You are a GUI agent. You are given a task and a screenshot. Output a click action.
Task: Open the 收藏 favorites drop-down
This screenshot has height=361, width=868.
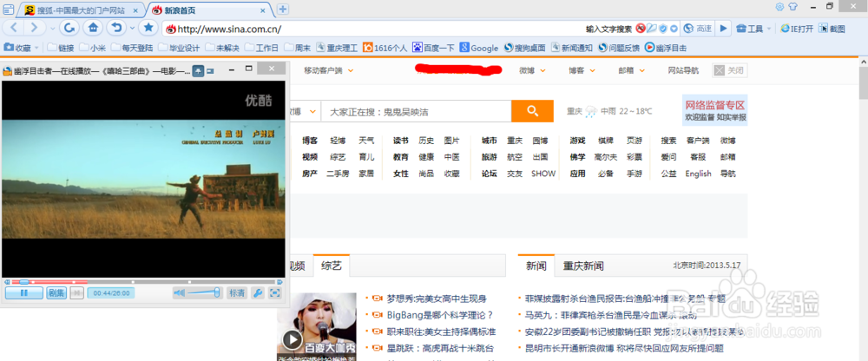[x=22, y=49]
